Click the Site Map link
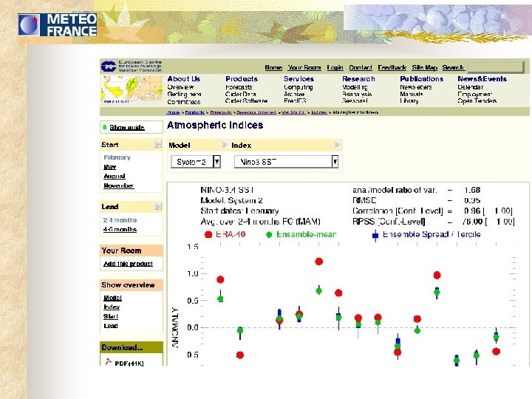The width and height of the screenshot is (532, 399). pyautogui.click(x=424, y=67)
